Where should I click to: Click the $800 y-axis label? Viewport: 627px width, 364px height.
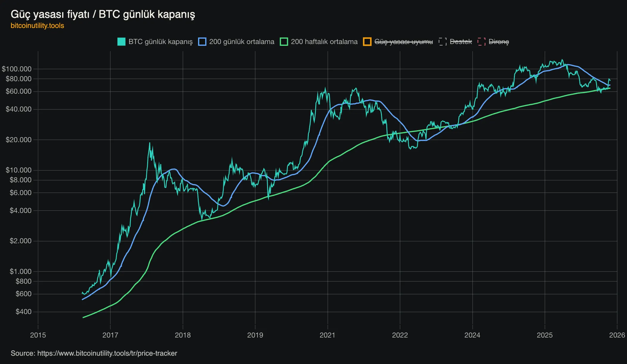tap(23, 281)
